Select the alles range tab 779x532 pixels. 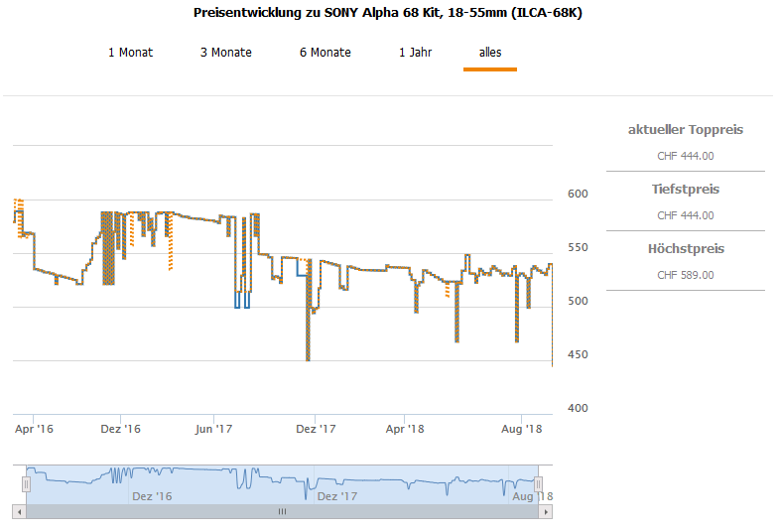coord(490,53)
